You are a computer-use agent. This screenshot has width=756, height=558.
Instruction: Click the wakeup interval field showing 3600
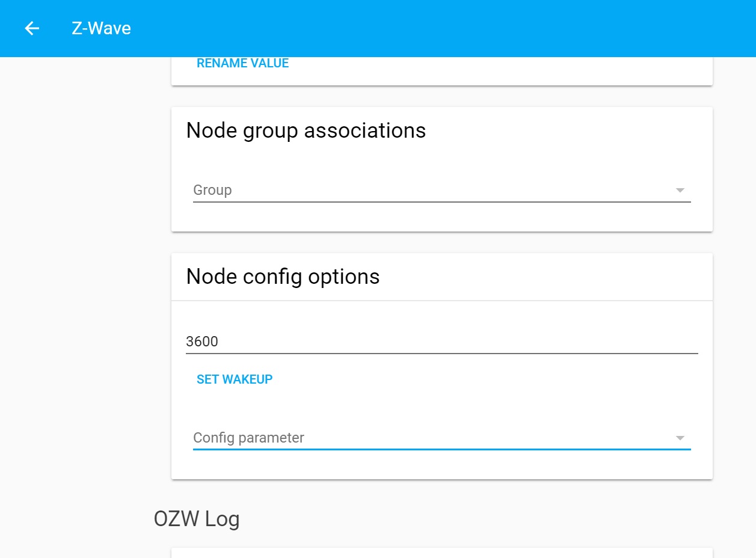pos(421,341)
